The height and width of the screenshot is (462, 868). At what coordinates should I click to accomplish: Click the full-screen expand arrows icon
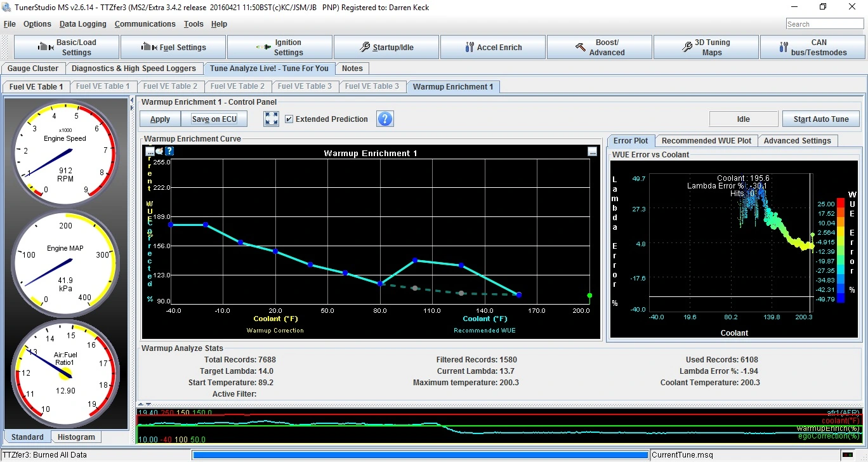click(271, 119)
